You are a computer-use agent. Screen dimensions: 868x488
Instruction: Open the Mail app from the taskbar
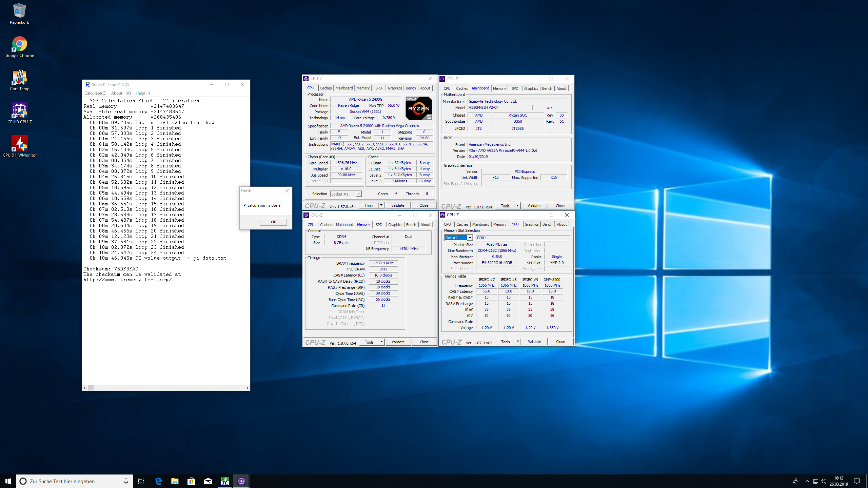[x=208, y=481]
